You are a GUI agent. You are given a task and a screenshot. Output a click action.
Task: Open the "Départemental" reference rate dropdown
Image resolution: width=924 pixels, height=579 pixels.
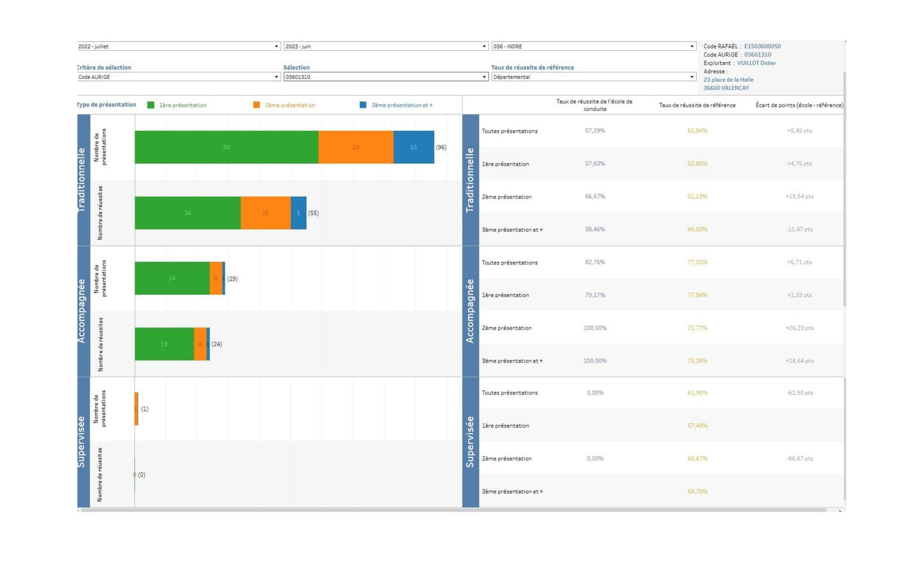(x=594, y=77)
